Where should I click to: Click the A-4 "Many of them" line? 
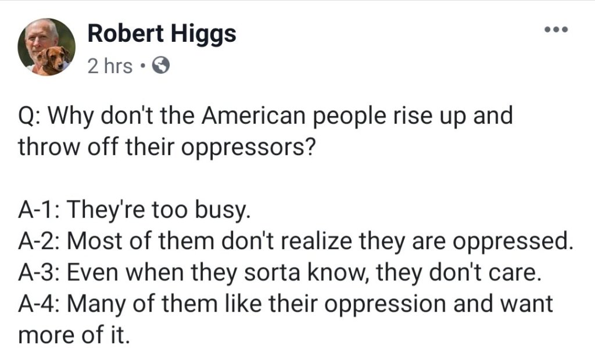285,304
